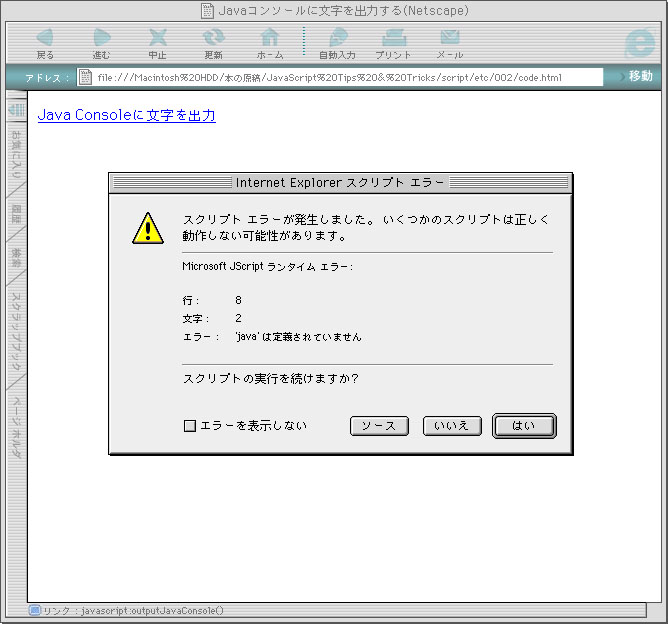668x624 pixels.
Task: Click the page icon in the address bar
Action: (86, 77)
